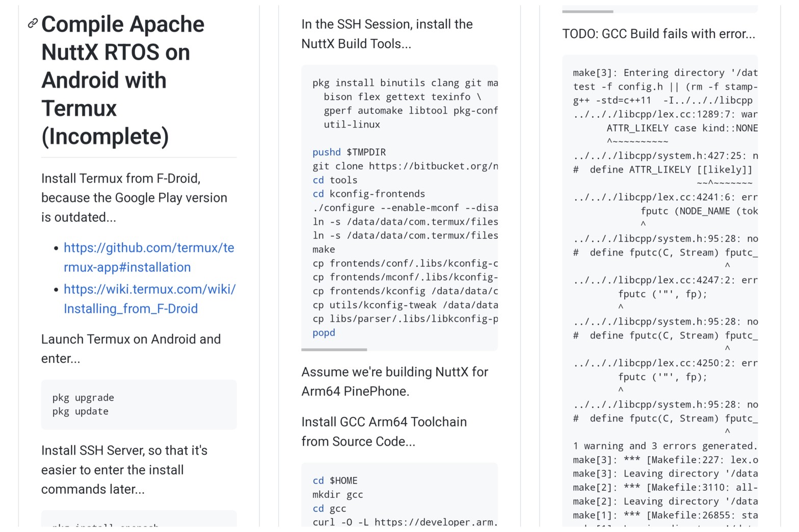
Task: Click the 'pkg update' code line
Action: (81, 411)
